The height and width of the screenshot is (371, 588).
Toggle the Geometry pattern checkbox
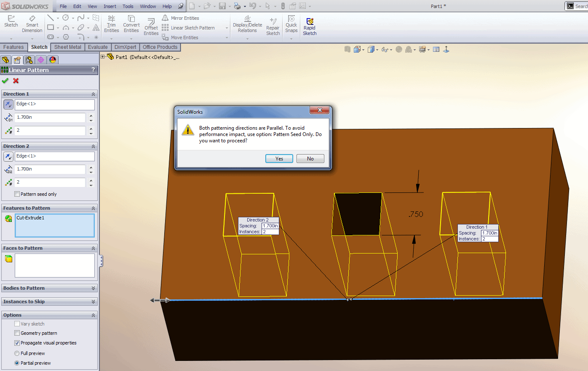click(17, 333)
